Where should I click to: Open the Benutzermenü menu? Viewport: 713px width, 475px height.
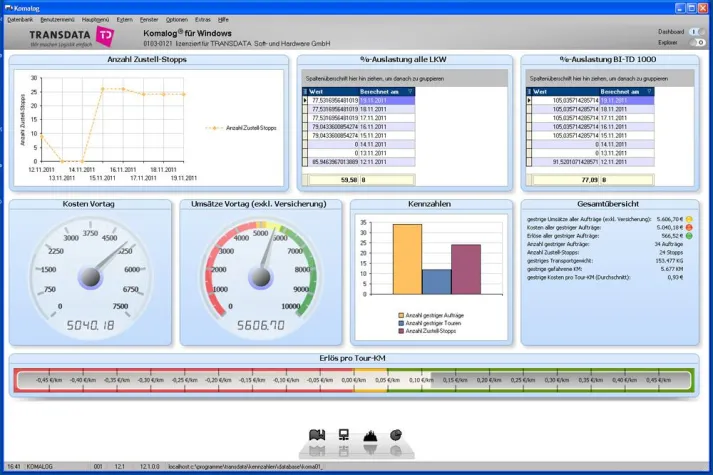[x=57, y=20]
